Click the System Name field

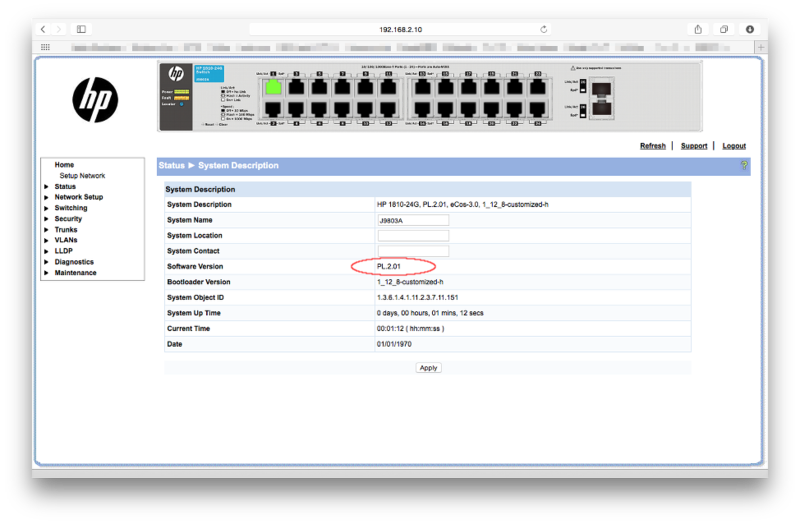[413, 220]
